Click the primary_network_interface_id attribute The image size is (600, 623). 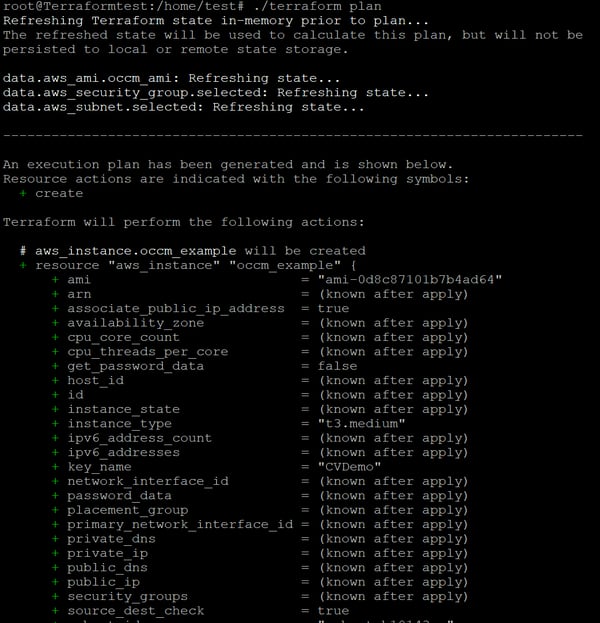pyautogui.click(x=180, y=524)
